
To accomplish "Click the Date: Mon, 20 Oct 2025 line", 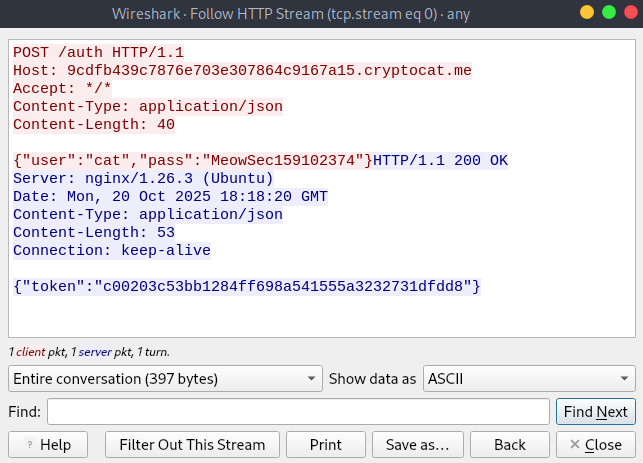I will pyautogui.click(x=170, y=196).
